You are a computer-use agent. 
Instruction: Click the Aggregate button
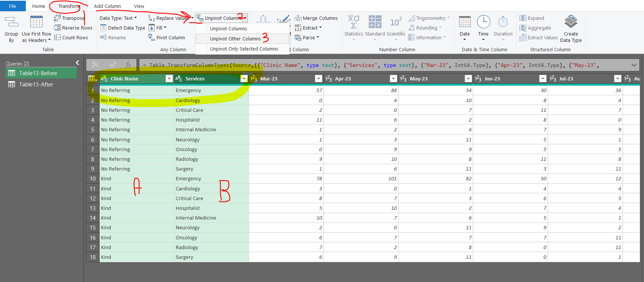click(535, 28)
